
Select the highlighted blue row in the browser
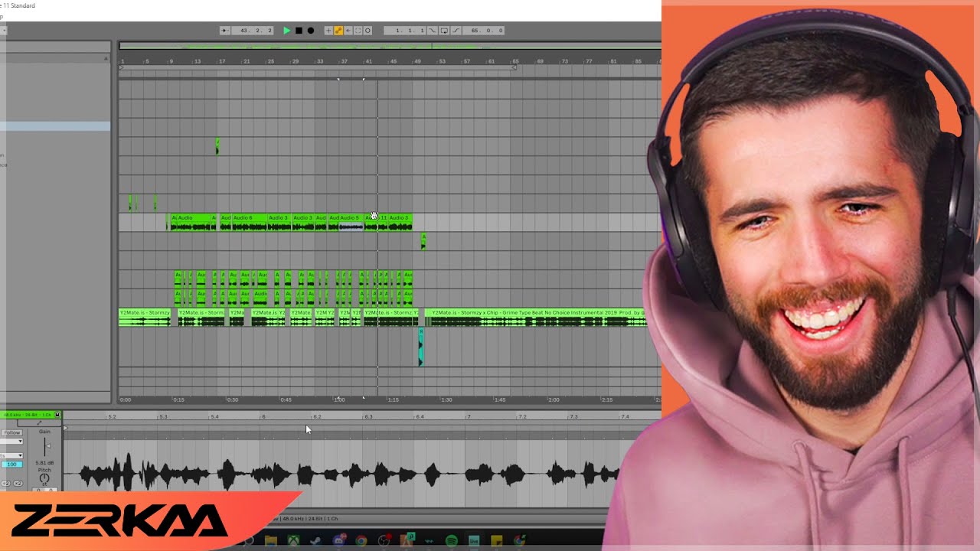[x=55, y=126]
